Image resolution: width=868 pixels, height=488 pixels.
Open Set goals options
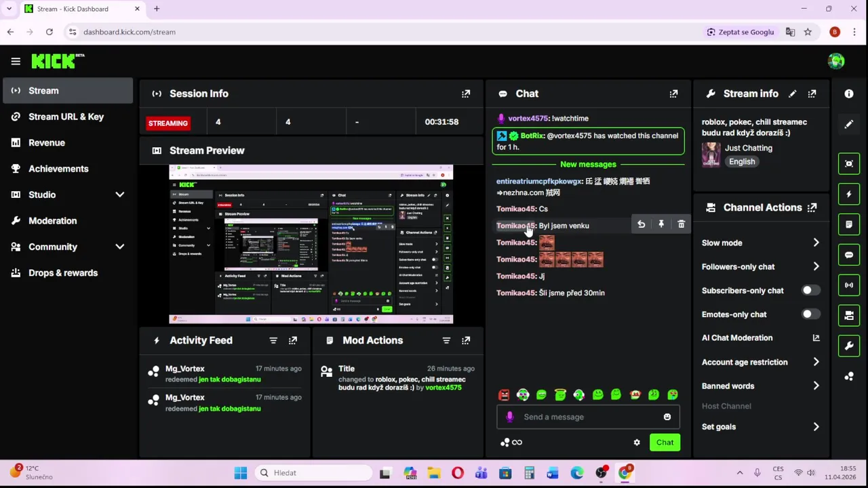click(x=761, y=427)
